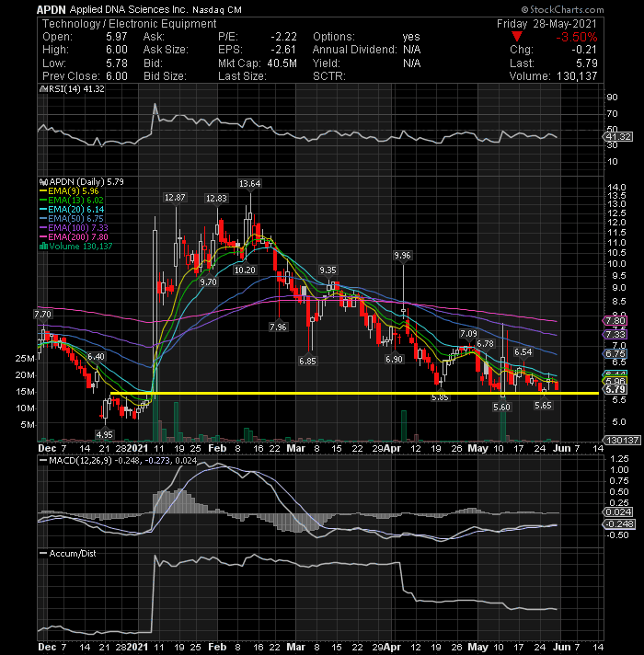Click the 7.70 December price label
644x655 pixels.
pyautogui.click(x=42, y=314)
